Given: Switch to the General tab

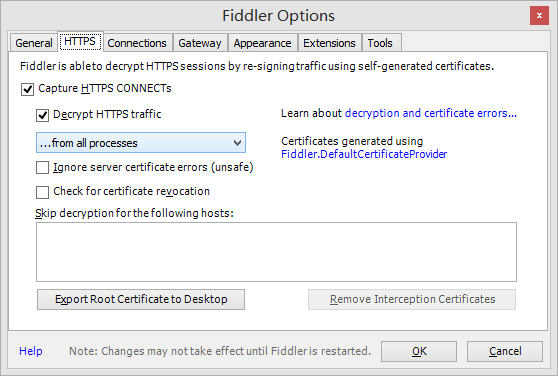Looking at the screenshot, I should [x=33, y=43].
